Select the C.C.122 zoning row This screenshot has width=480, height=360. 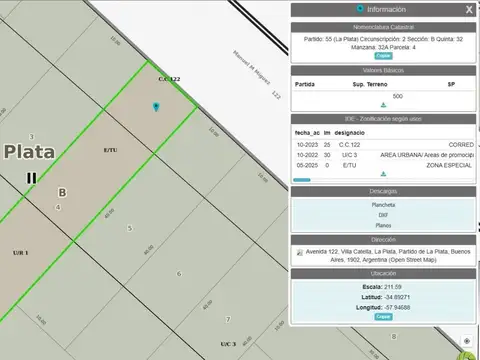[x=384, y=145]
